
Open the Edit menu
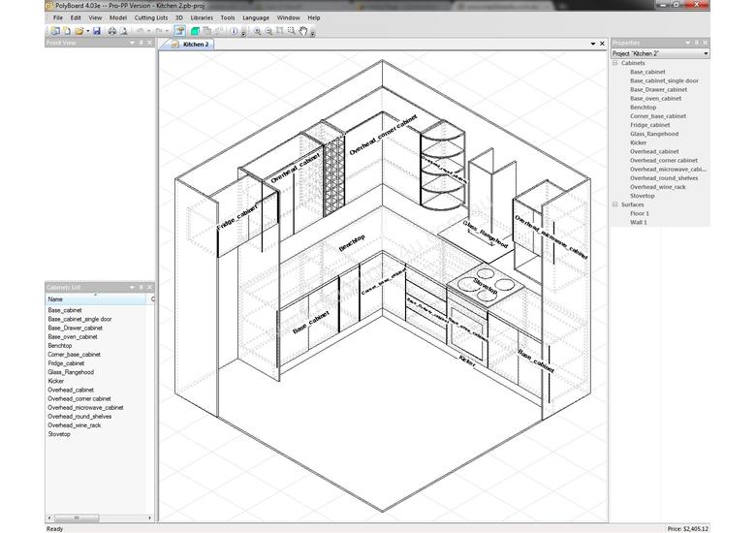76,17
